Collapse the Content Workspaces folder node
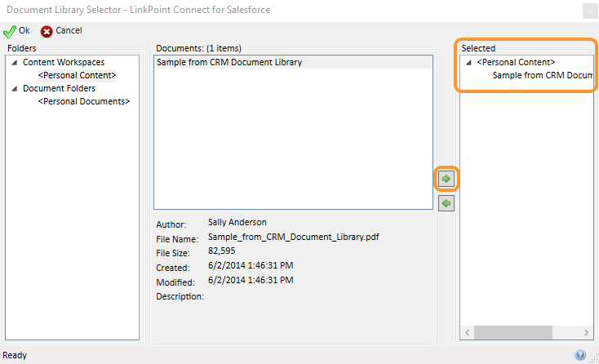599x364 pixels. 15,62
